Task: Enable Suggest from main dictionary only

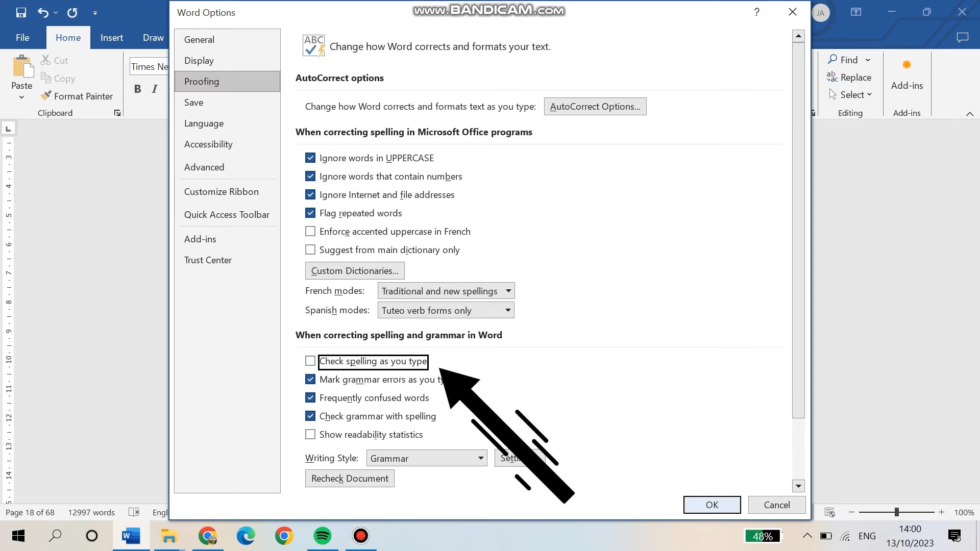Action: click(x=310, y=249)
